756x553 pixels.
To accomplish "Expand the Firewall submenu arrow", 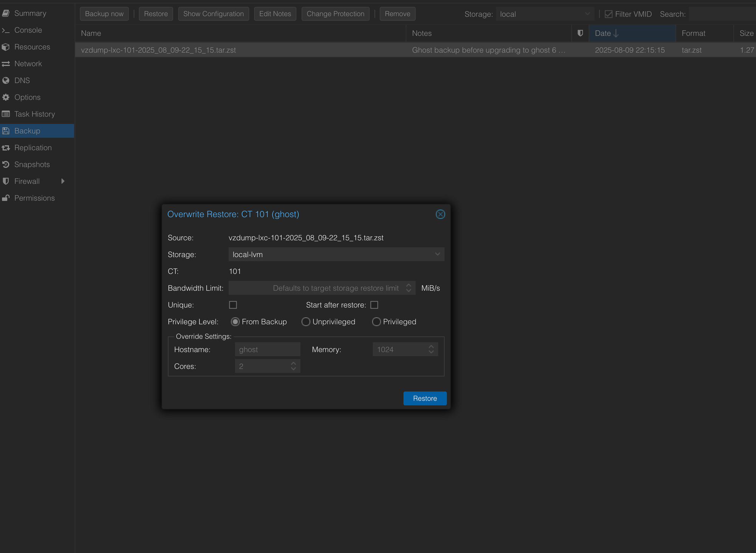I will (63, 181).
